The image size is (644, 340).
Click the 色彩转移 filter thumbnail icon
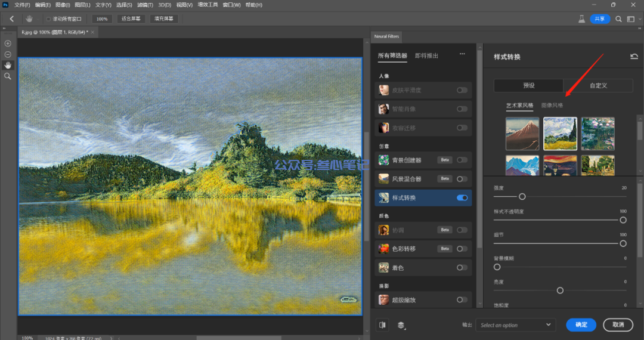click(383, 248)
